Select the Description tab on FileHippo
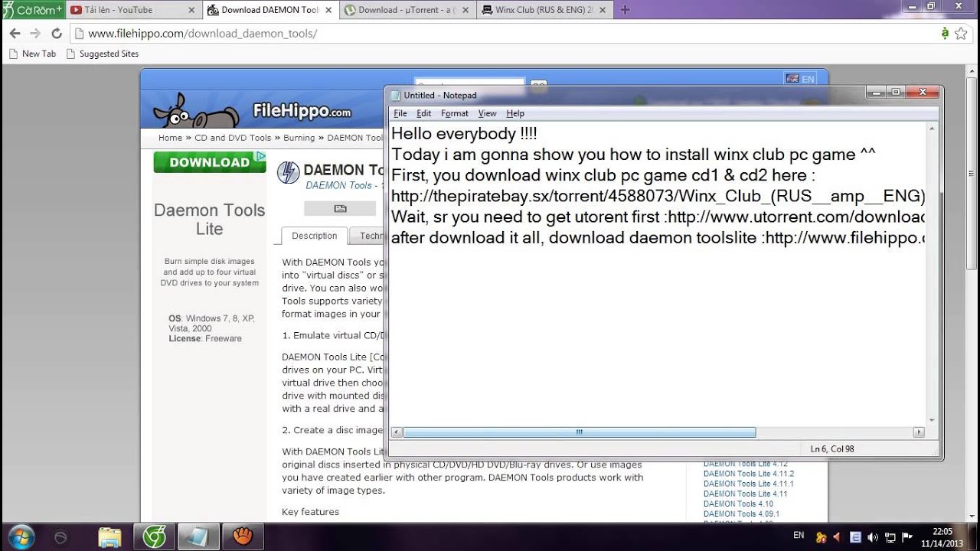The image size is (980, 551). click(x=314, y=236)
